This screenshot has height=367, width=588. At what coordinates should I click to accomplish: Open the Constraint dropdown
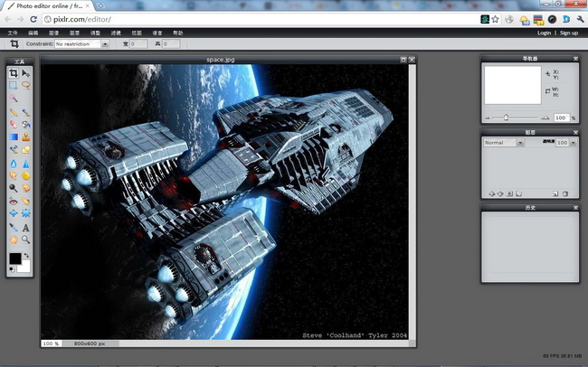tap(78, 43)
